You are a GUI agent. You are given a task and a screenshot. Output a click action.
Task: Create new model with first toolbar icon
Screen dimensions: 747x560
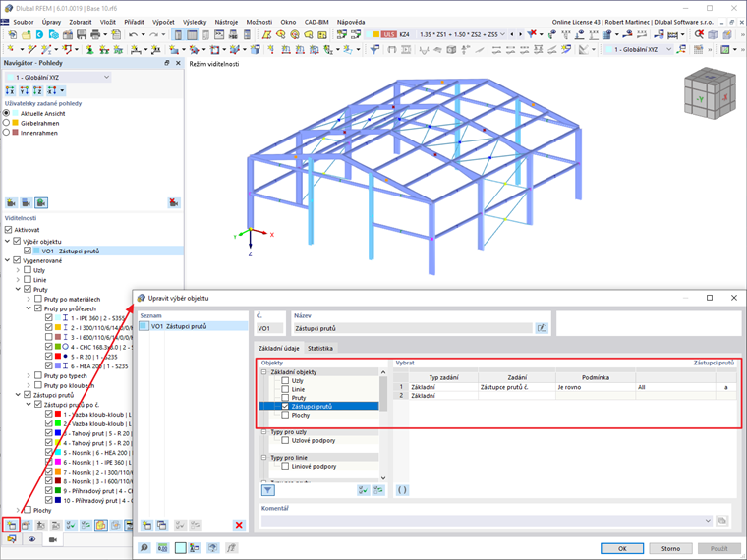coord(13,34)
